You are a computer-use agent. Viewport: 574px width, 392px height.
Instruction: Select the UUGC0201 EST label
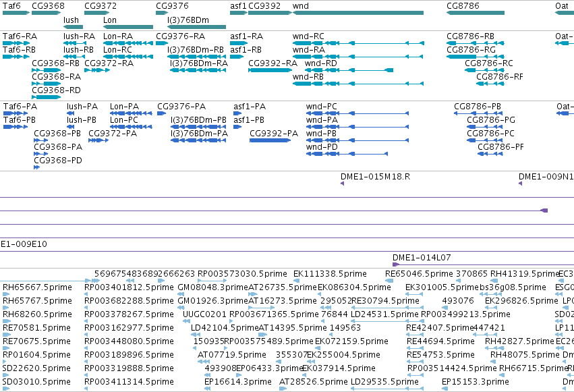[204, 314]
